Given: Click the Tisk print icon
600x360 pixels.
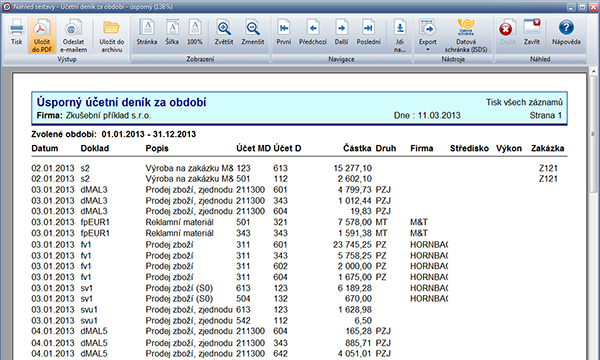Looking at the screenshot, I should coord(16,32).
